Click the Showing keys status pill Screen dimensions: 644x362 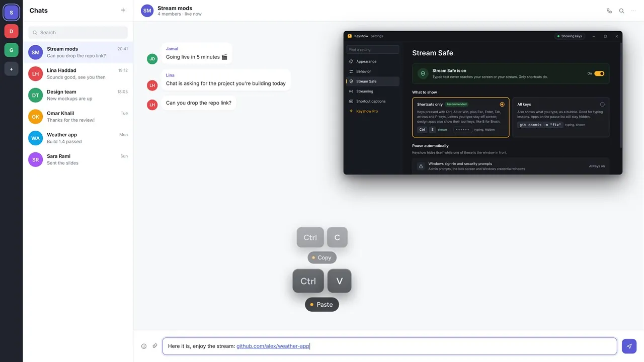point(570,36)
